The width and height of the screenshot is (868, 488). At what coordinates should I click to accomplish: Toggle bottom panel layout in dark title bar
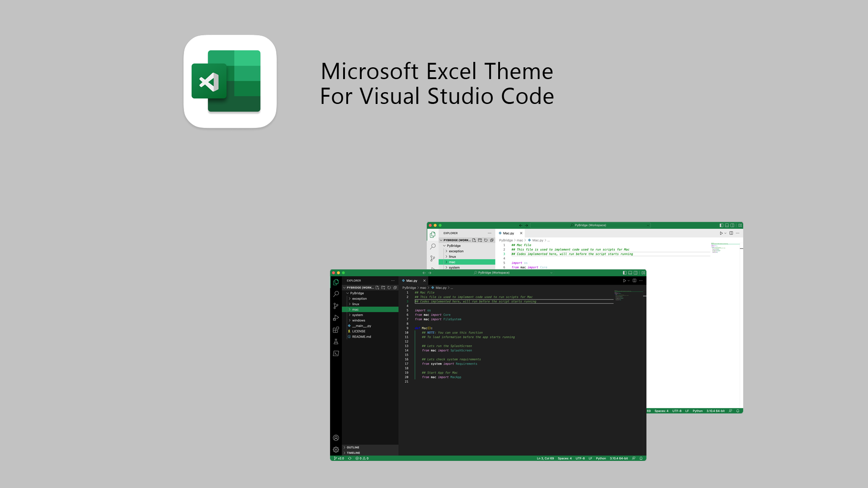(630, 273)
